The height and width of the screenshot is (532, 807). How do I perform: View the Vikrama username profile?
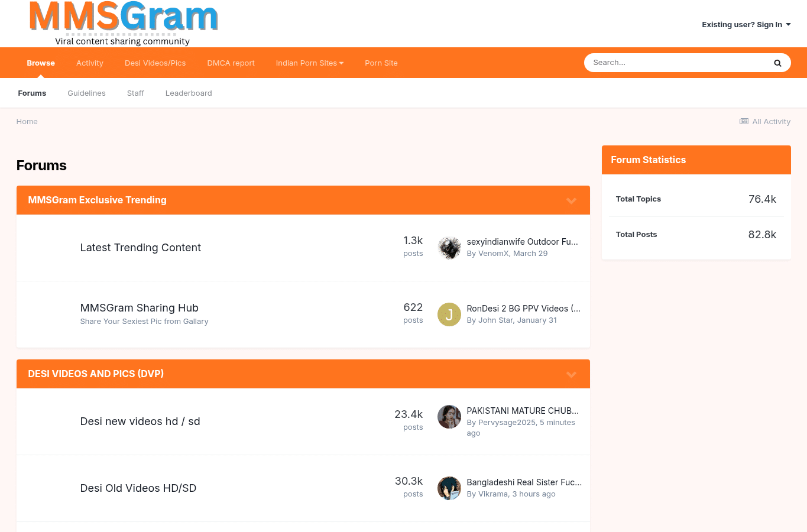click(x=493, y=494)
